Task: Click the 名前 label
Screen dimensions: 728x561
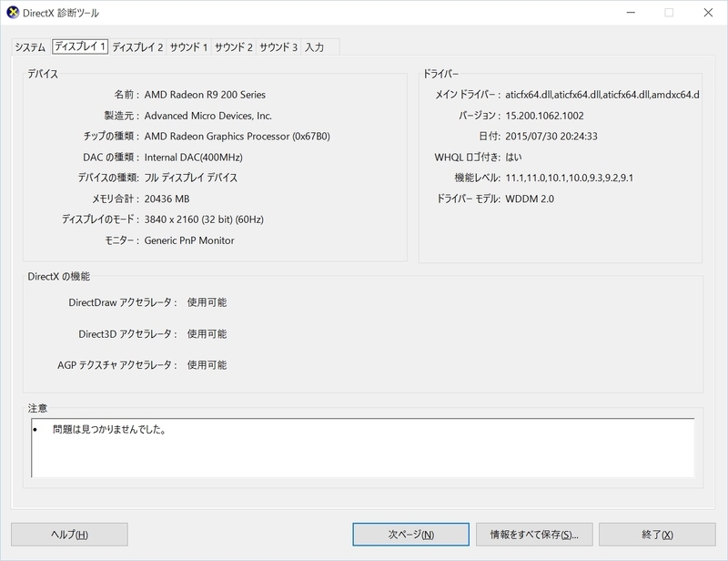Action: click(126, 95)
